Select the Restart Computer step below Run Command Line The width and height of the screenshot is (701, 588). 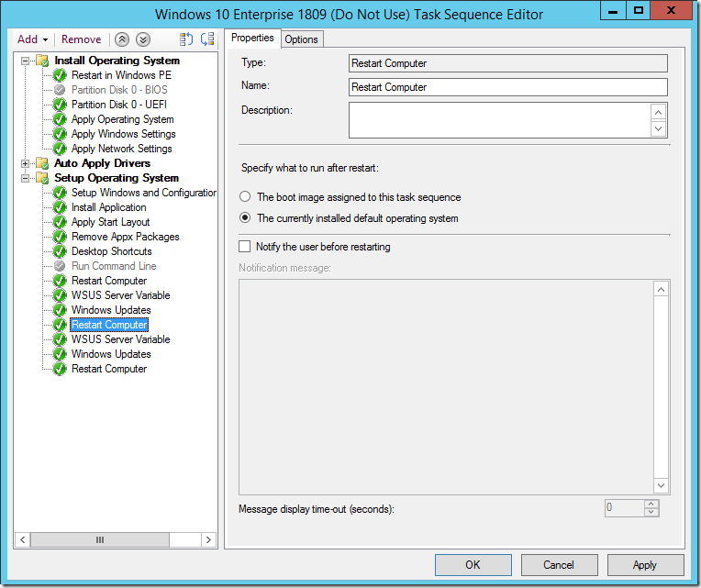109,281
